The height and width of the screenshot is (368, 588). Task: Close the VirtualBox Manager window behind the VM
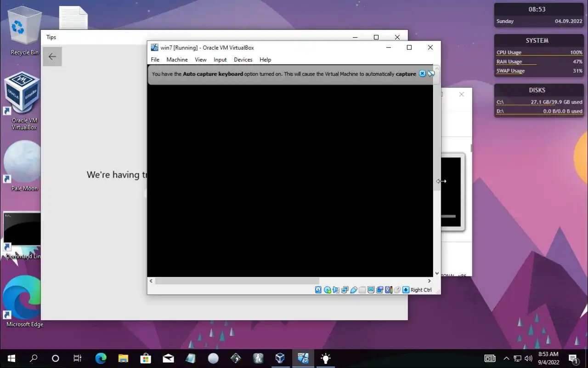pyautogui.click(x=462, y=94)
